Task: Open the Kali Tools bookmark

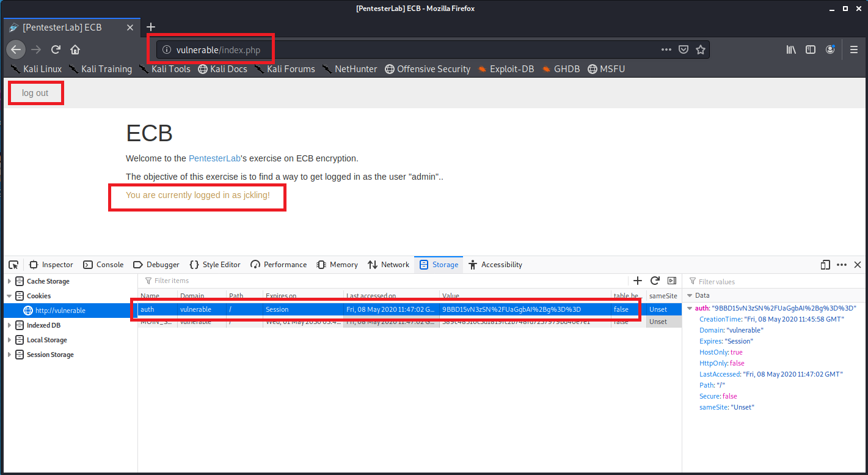Action: (x=164, y=69)
